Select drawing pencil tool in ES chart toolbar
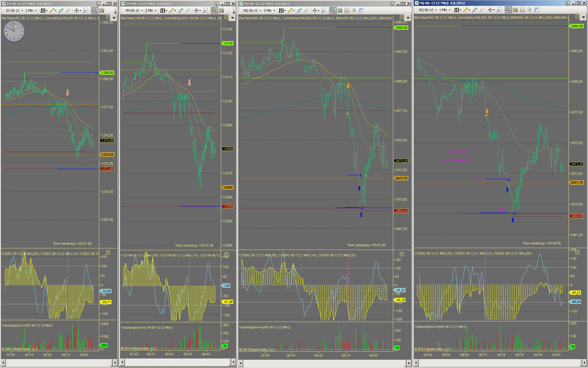Screen dimensions: 588x368 pyautogui.click(x=52, y=10)
